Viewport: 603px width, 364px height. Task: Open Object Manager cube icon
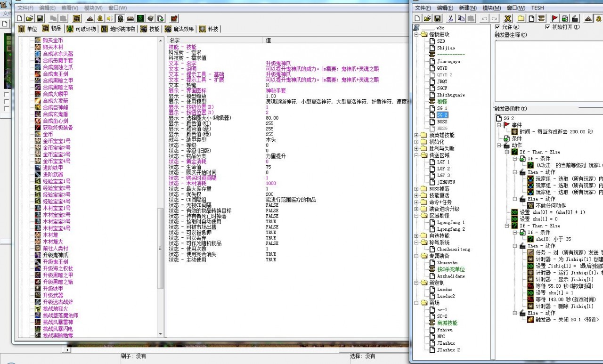(150, 18)
